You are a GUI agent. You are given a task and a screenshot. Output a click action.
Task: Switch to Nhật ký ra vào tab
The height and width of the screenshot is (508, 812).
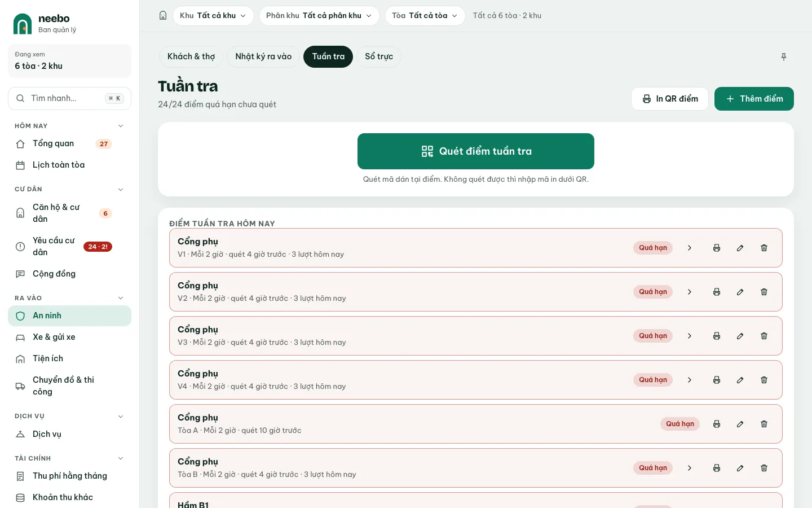coord(263,56)
